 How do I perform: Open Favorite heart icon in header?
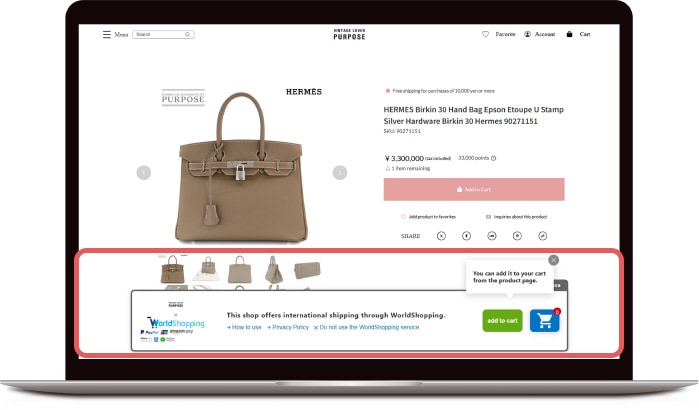tap(485, 34)
